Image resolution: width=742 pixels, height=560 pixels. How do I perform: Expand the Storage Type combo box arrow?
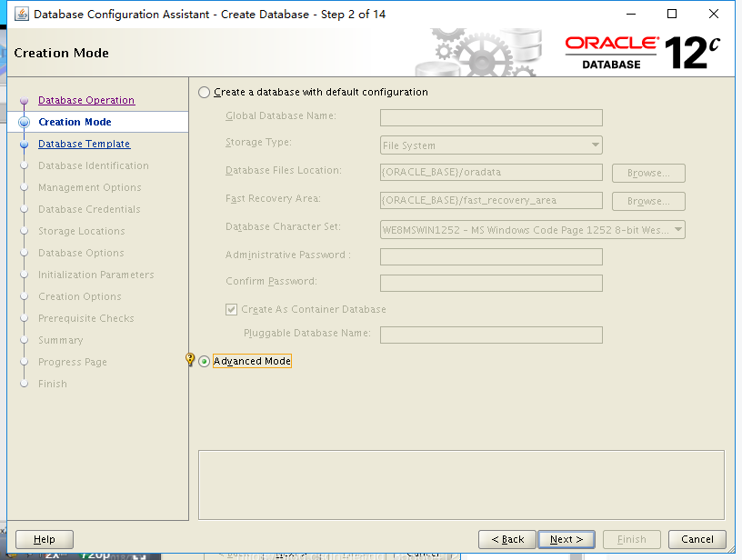click(596, 145)
